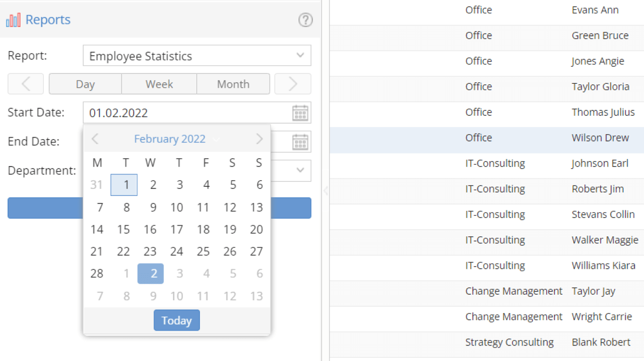Go to previous month in the calendar
The height and width of the screenshot is (361, 644).
pyautogui.click(x=95, y=139)
